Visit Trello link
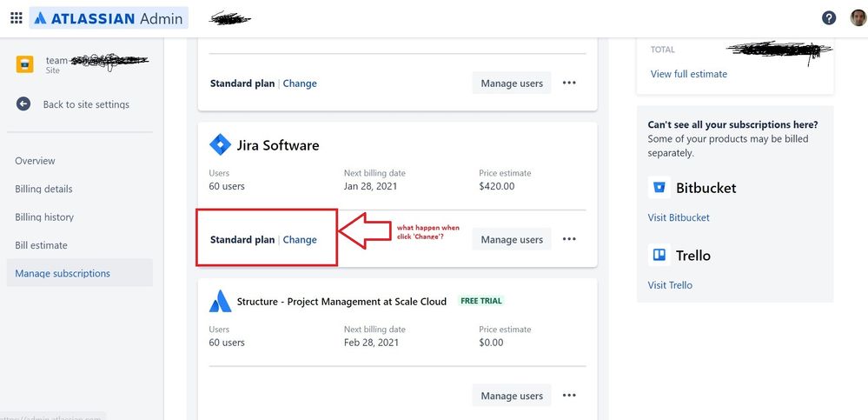The height and width of the screenshot is (420, 868). pos(670,285)
